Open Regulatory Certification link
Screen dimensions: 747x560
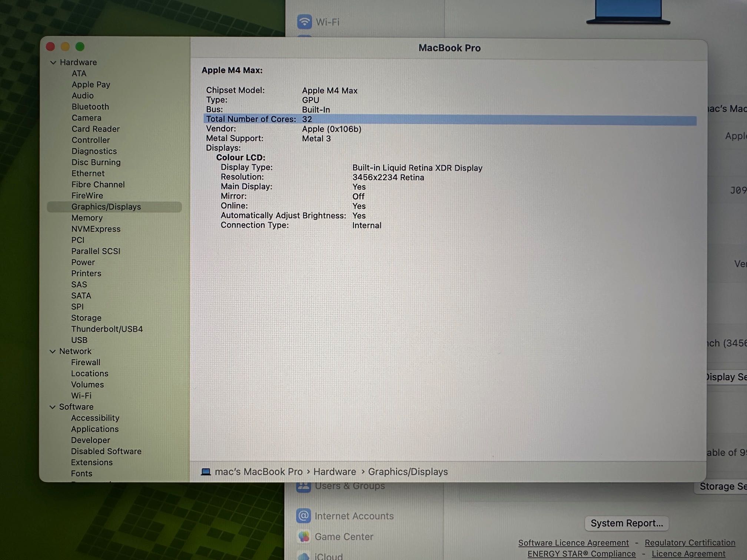[x=690, y=543]
